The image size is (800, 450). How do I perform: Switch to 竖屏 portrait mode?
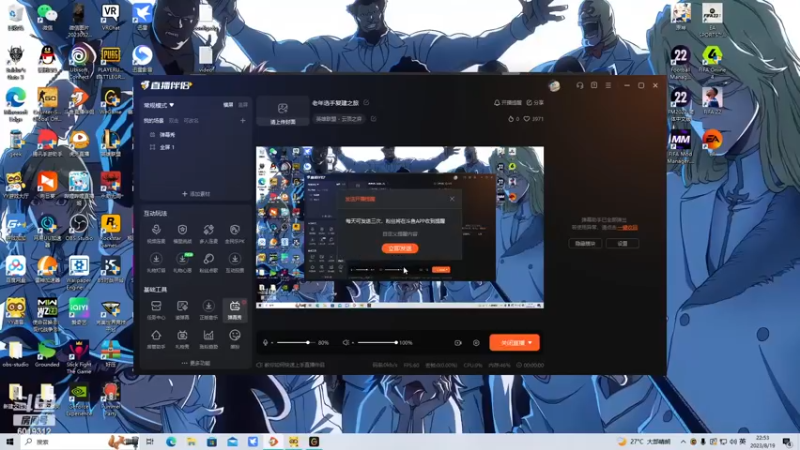(243, 105)
